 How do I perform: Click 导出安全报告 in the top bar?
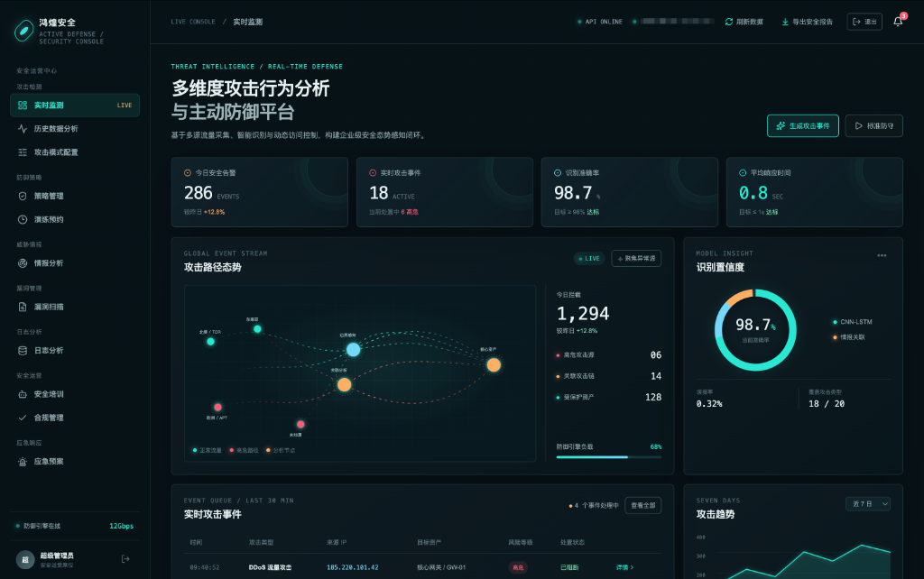807,22
